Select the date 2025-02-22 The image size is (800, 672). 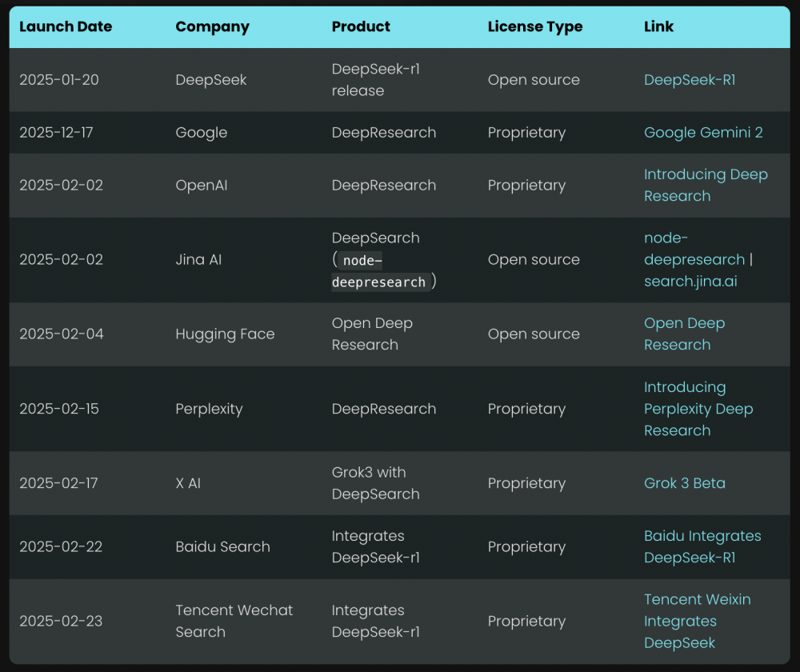(61, 546)
